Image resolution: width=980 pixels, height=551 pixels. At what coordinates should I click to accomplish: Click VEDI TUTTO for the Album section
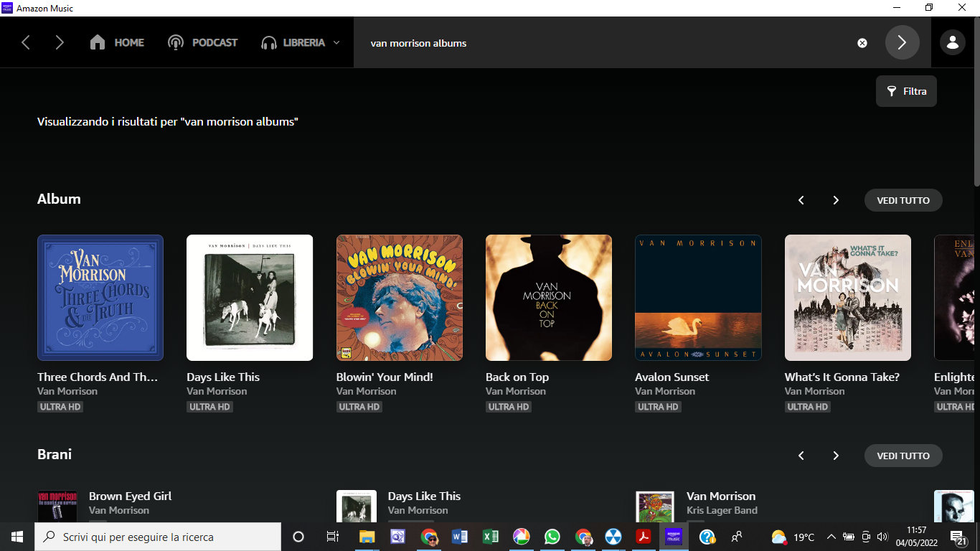click(903, 200)
